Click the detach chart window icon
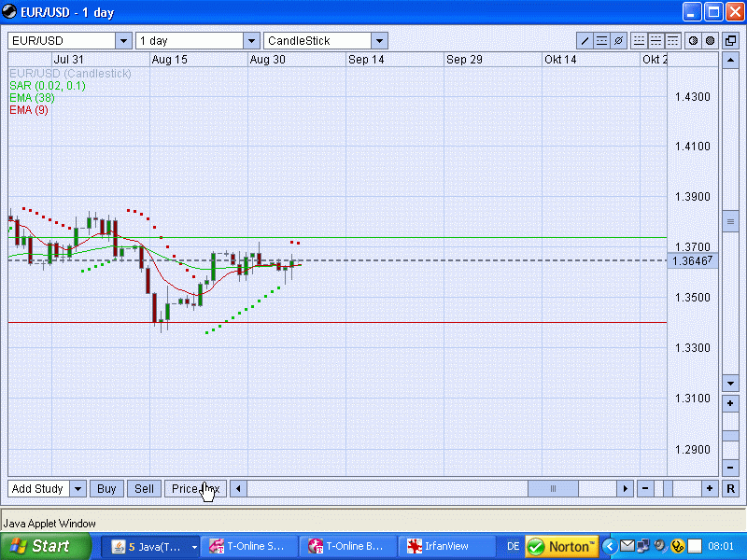The height and width of the screenshot is (560, 747). (x=730, y=41)
